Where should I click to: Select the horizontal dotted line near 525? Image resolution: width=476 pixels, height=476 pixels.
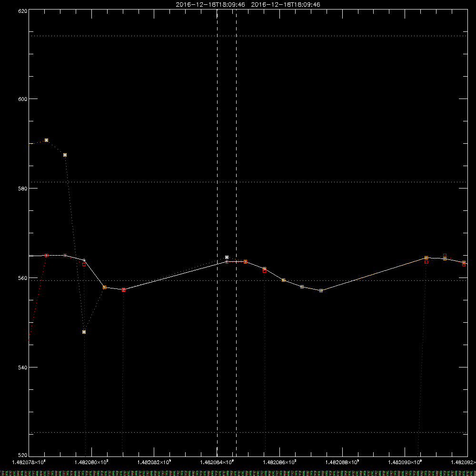[248, 432]
